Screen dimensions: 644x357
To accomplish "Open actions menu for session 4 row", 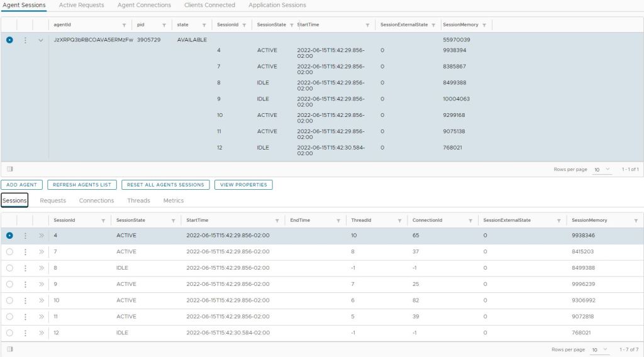I will (25, 236).
